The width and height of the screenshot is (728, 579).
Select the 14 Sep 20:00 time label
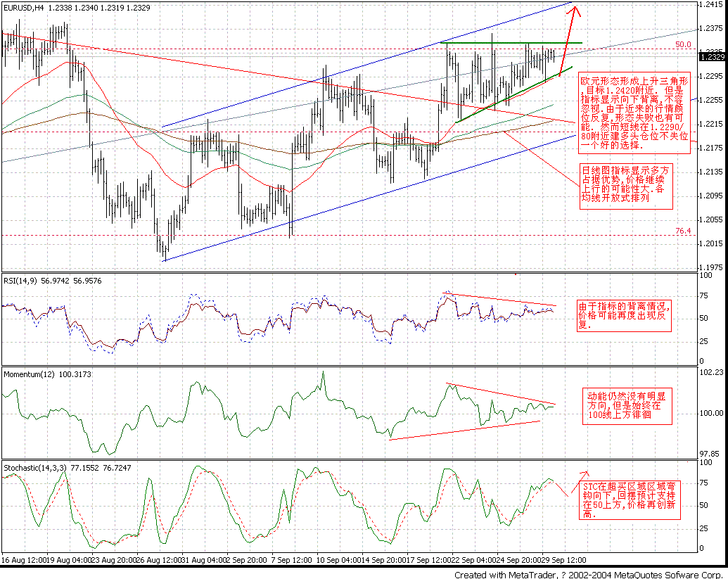pyautogui.click(x=384, y=560)
